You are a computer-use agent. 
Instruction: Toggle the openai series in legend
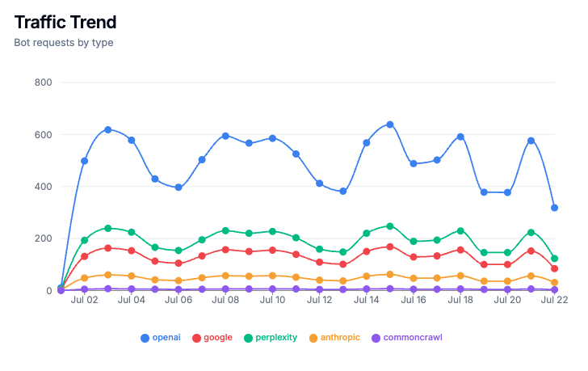coord(161,338)
